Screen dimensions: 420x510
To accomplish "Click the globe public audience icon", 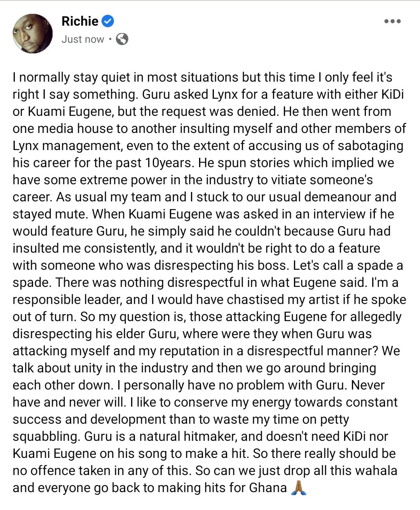I will 122,39.
